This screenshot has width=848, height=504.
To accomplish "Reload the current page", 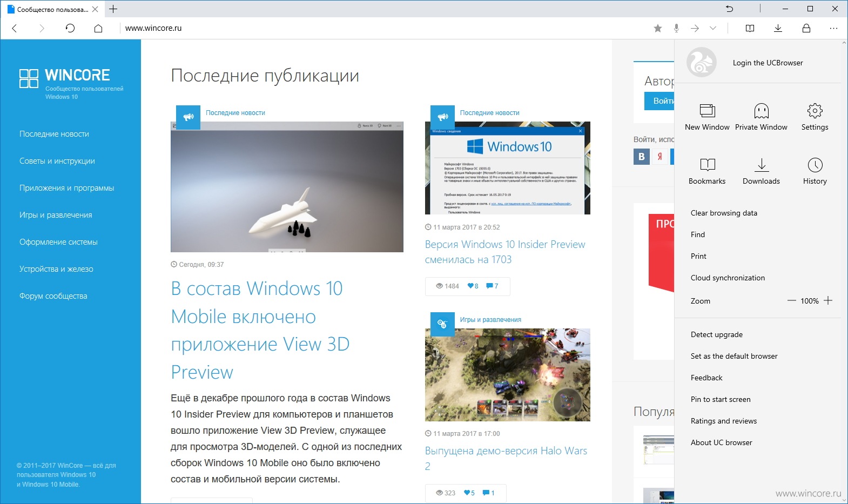I will coord(70,28).
